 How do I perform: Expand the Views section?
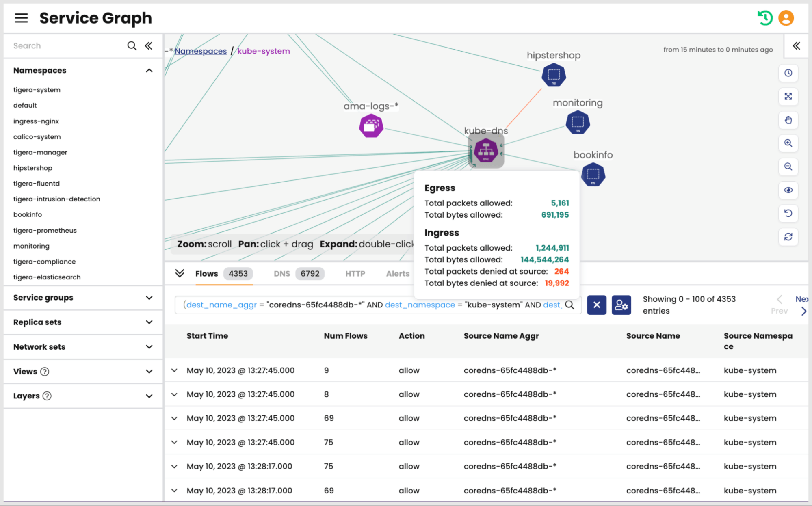pyautogui.click(x=149, y=372)
